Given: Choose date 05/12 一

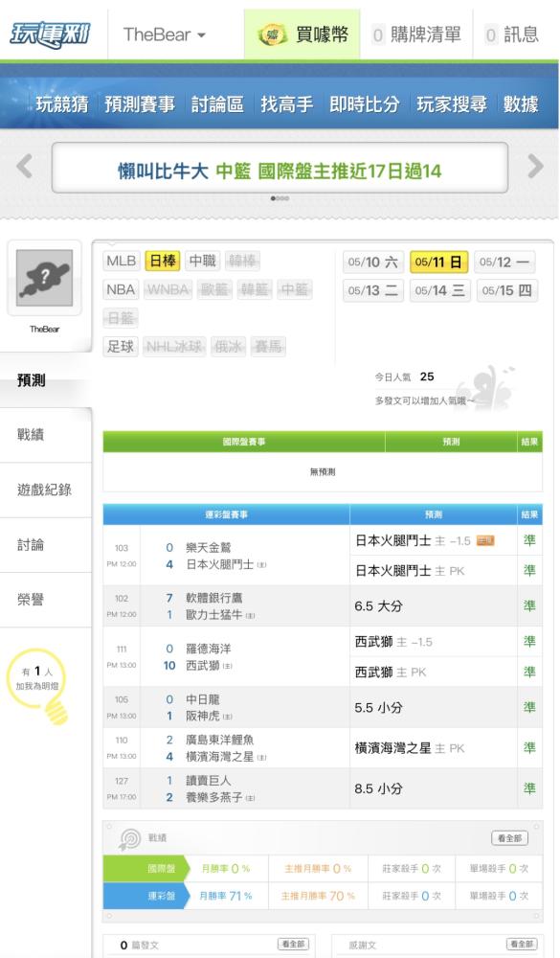Looking at the screenshot, I should (504, 262).
